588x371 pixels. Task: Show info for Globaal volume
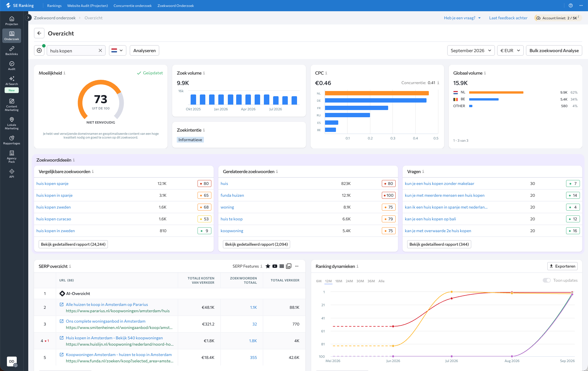485,73
